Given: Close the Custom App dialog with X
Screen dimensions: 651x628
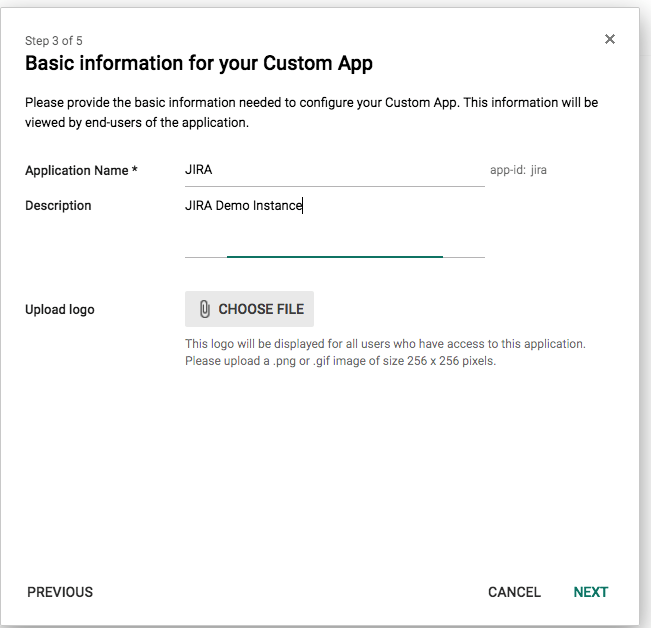Looking at the screenshot, I should (609, 39).
